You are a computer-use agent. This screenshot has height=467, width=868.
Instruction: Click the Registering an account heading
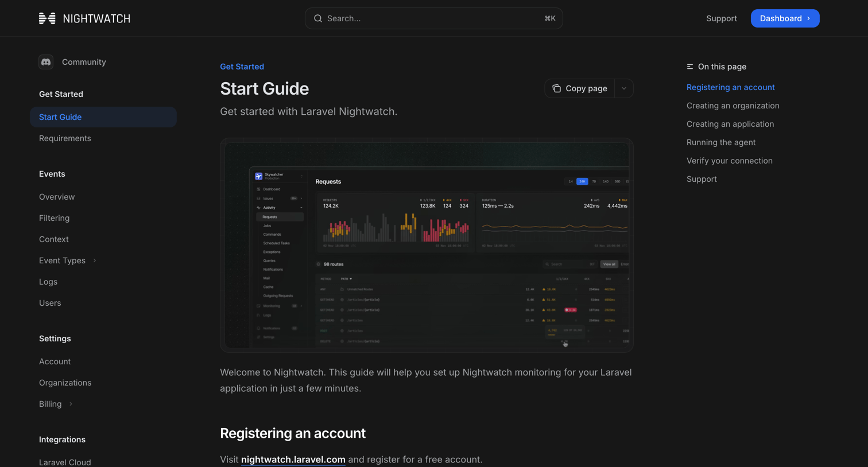[293, 433]
